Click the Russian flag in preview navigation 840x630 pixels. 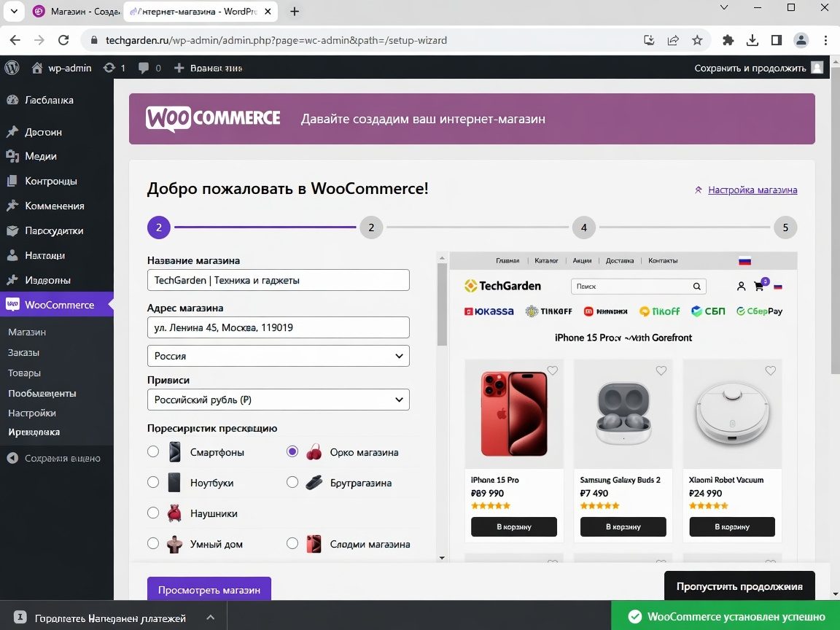(744, 261)
